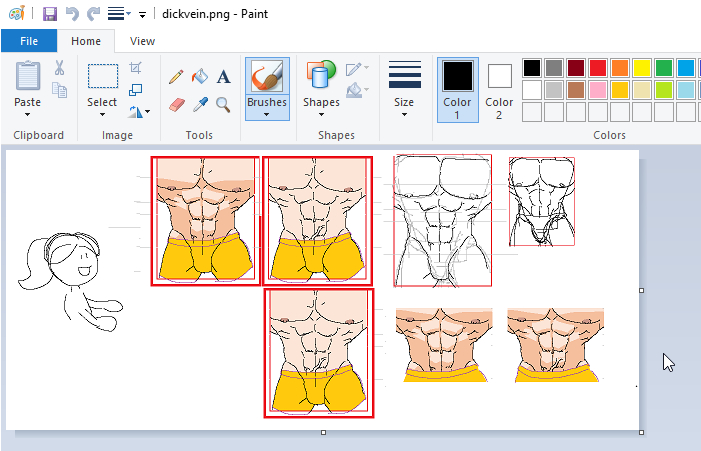Select the Magnifier tool
701x451 pixels.
[x=223, y=104]
